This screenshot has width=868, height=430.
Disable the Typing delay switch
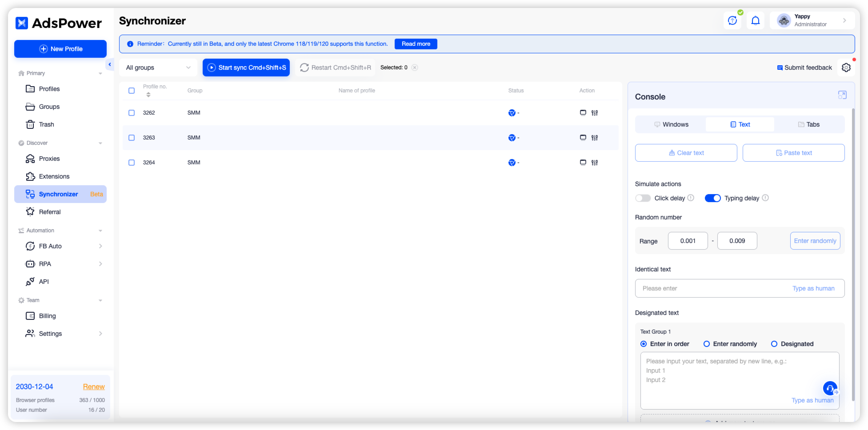click(x=713, y=198)
